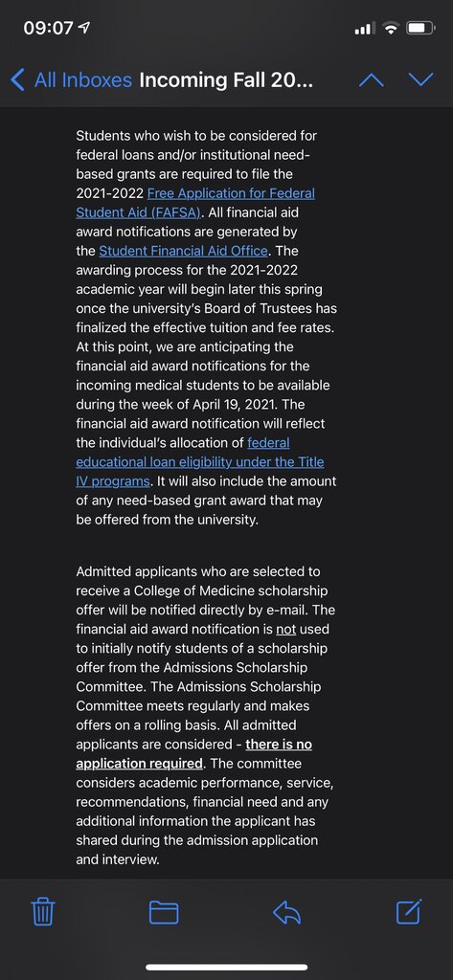This screenshot has width=453, height=980.
Task: Open federal educational loan eligibility Title IV link
Action: (x=200, y=462)
